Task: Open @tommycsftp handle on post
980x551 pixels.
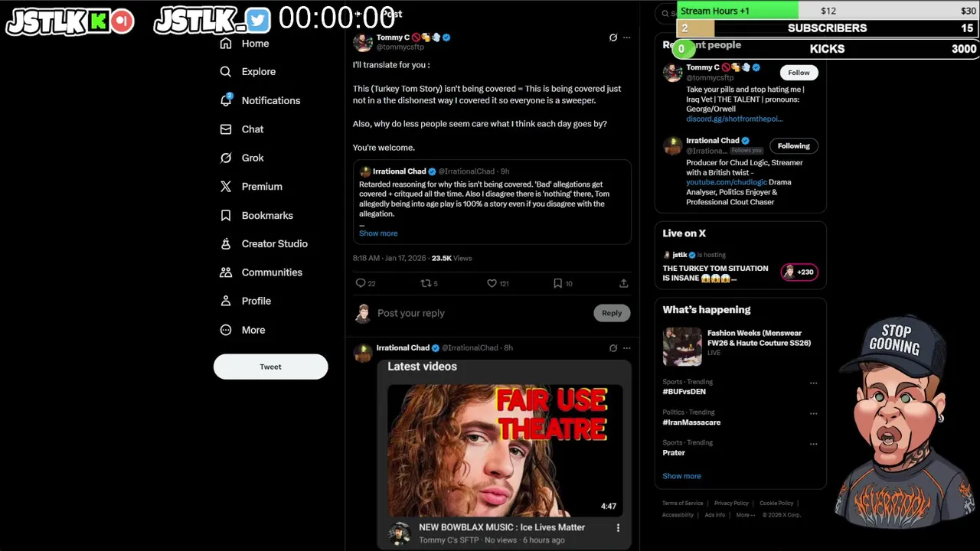Action: pyautogui.click(x=400, y=47)
